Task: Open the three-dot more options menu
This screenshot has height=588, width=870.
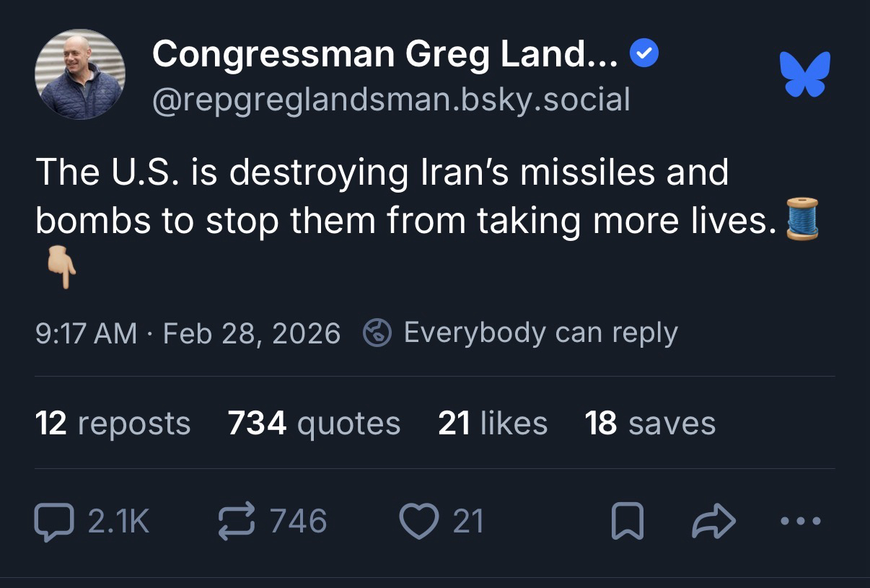Action: click(x=801, y=521)
